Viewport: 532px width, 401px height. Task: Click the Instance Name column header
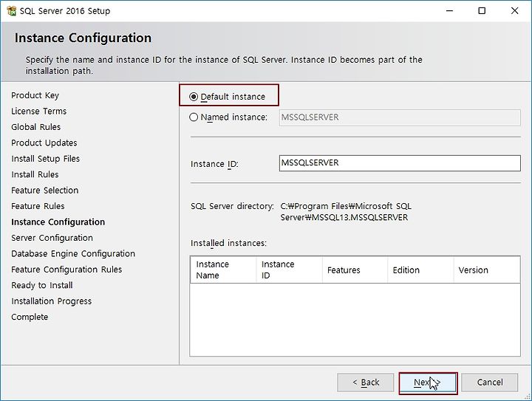tap(223, 270)
